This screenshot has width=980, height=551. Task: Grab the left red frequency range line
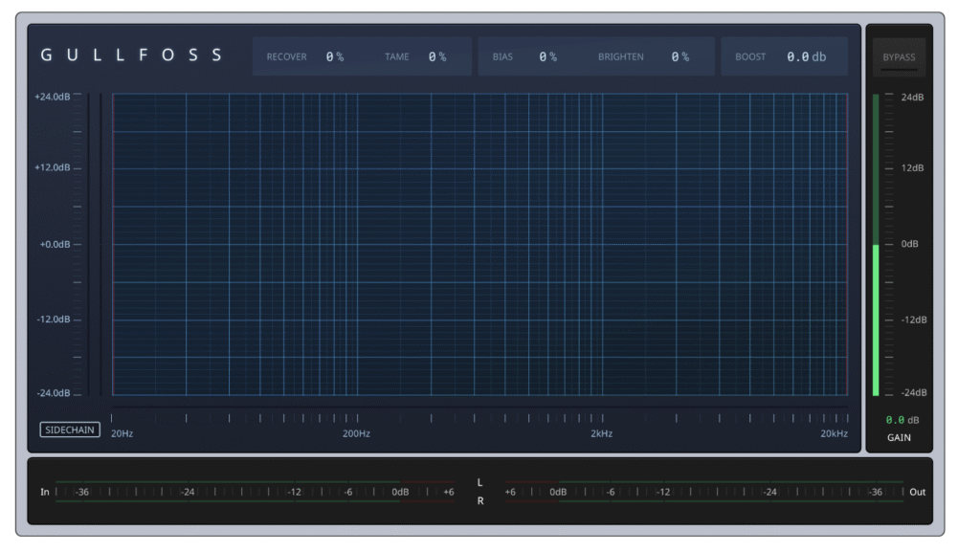(113, 244)
